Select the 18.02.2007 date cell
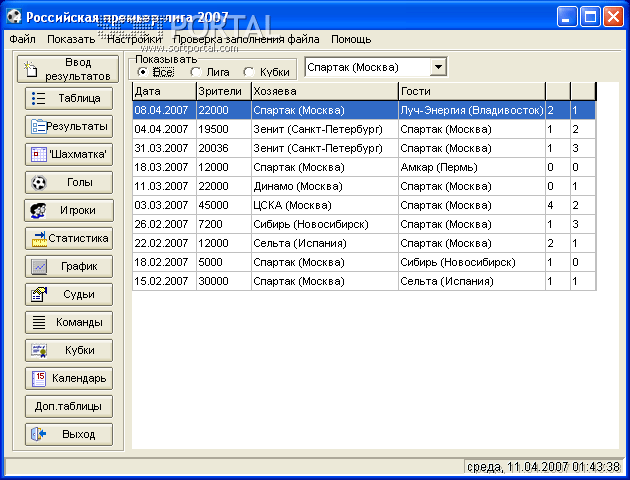The image size is (630, 480). point(164,262)
